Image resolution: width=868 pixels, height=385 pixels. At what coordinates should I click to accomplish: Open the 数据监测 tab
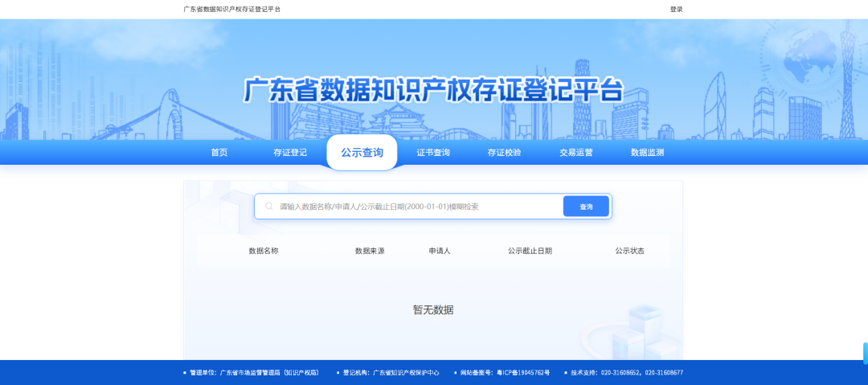tap(648, 153)
